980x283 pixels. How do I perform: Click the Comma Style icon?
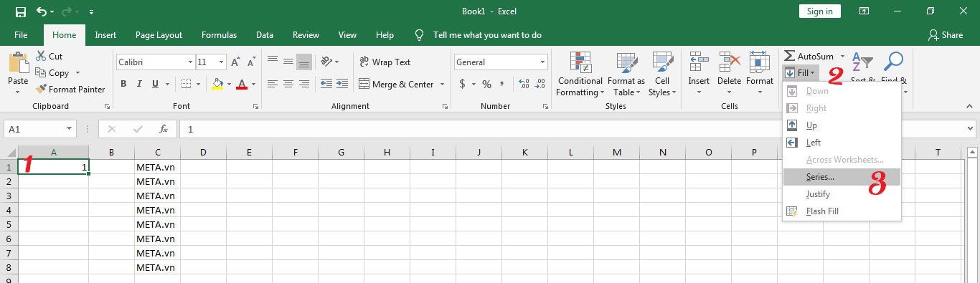pyautogui.click(x=503, y=85)
